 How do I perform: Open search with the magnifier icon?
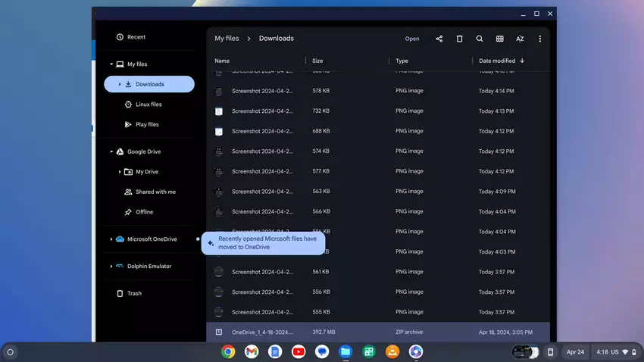coord(480,39)
